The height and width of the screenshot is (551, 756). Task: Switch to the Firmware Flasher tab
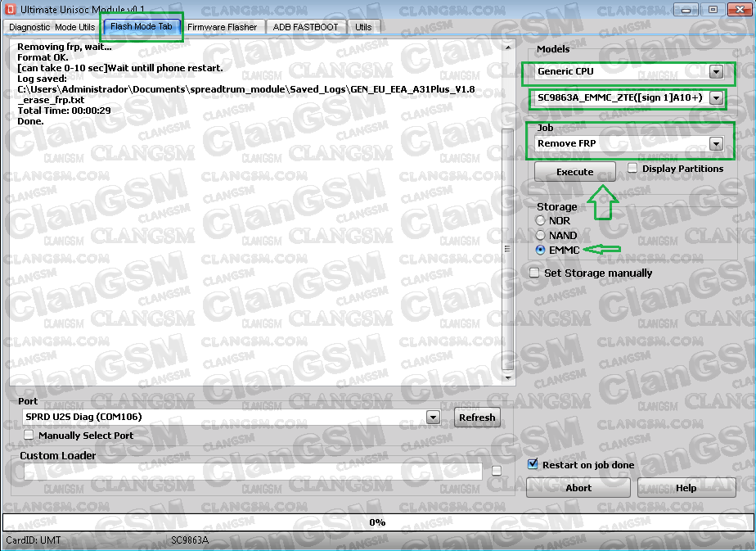(x=223, y=26)
